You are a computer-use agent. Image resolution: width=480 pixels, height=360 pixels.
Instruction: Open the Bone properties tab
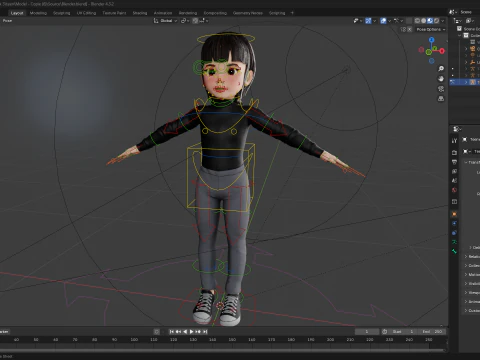pyautogui.click(x=454, y=251)
